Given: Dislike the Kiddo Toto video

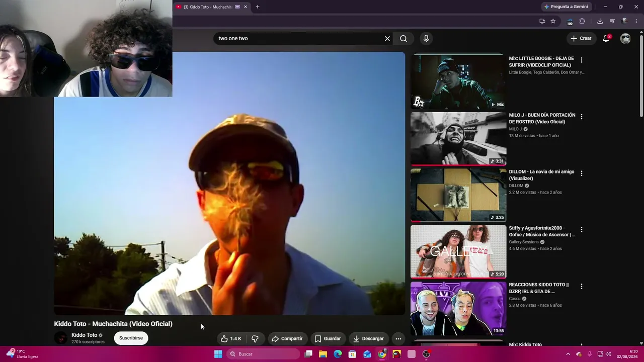Looking at the screenshot, I should [255, 338].
